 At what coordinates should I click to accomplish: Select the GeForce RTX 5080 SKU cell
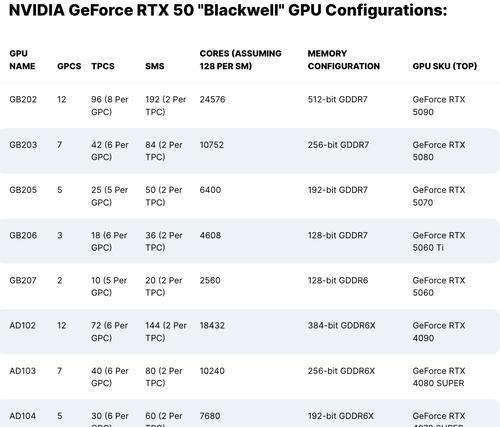(439, 151)
